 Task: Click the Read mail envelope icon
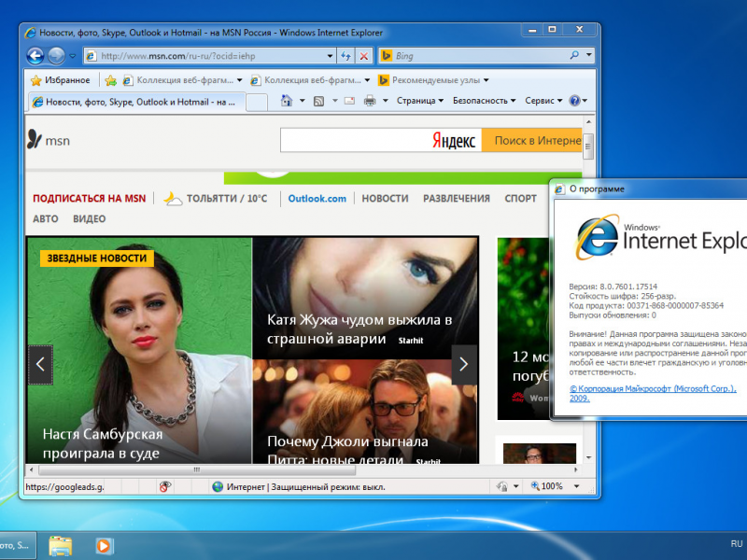coord(349,101)
